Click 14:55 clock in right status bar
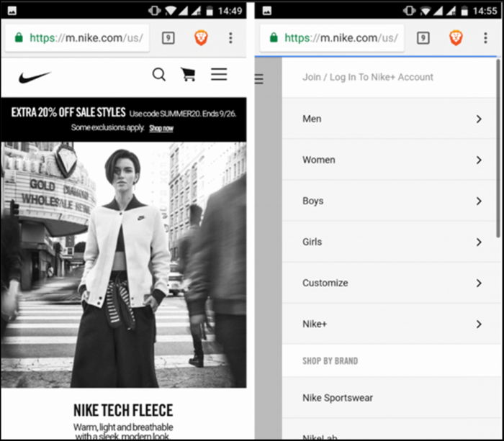 485,12
